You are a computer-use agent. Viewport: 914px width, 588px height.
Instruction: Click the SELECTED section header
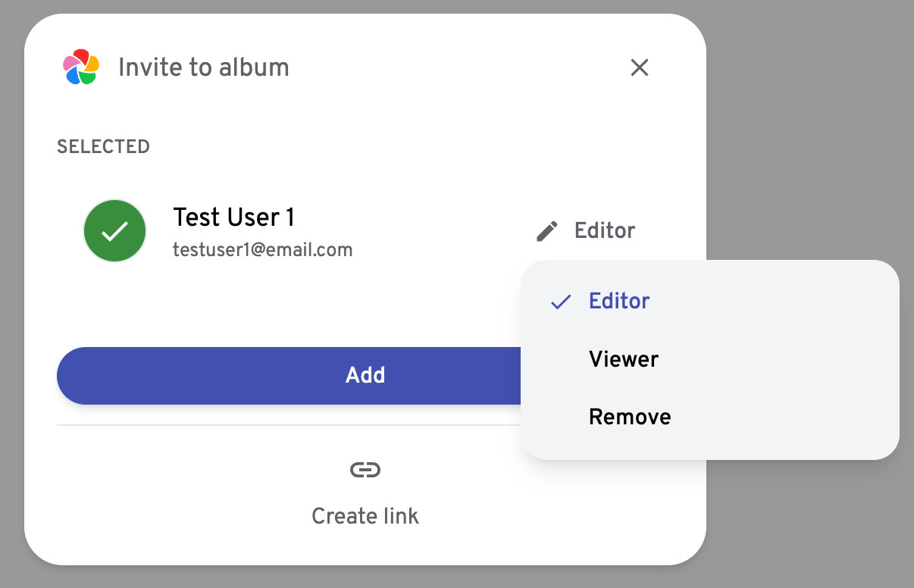tap(103, 146)
